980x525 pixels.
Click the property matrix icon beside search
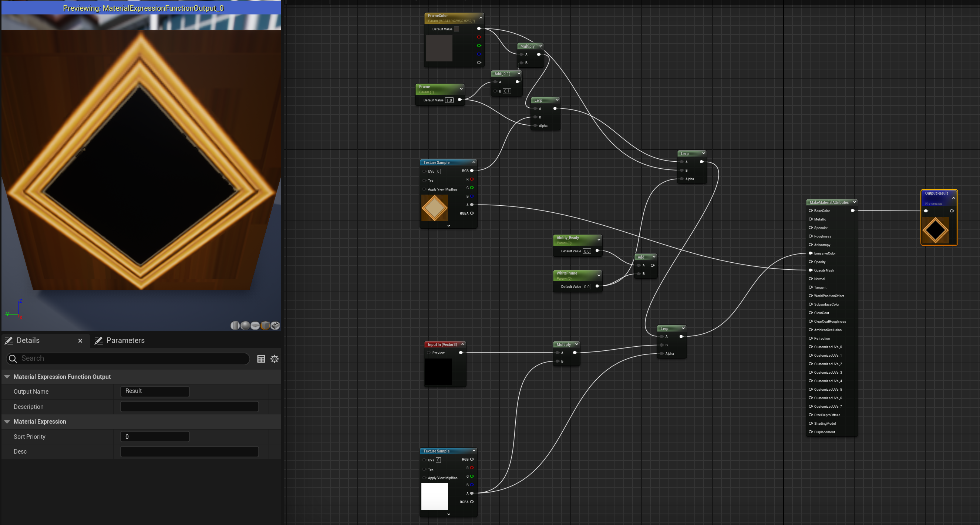point(261,359)
